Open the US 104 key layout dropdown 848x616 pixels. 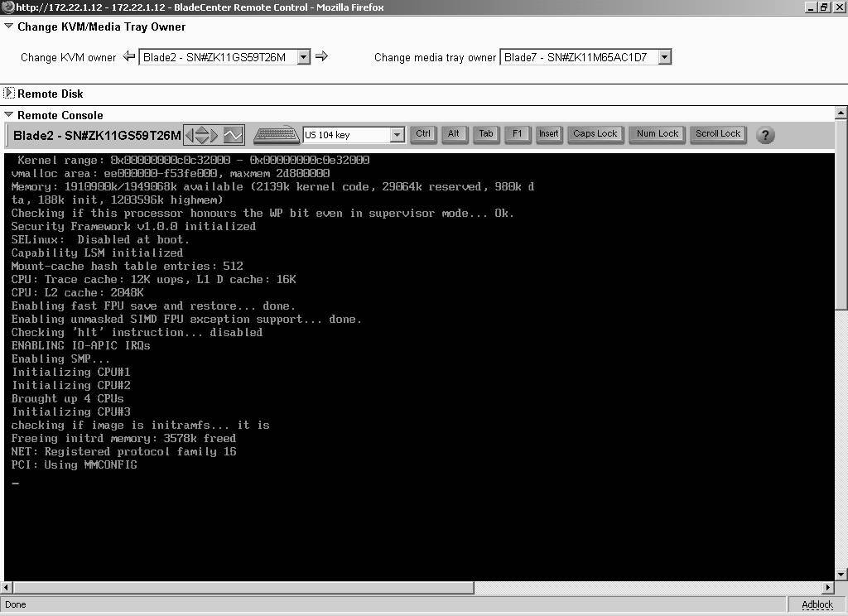397,135
